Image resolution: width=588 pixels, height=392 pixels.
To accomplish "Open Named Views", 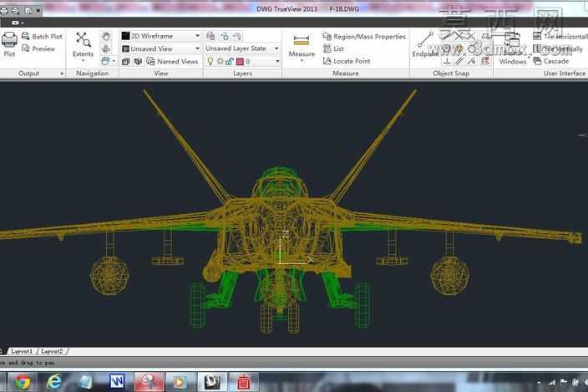I will (x=173, y=62).
